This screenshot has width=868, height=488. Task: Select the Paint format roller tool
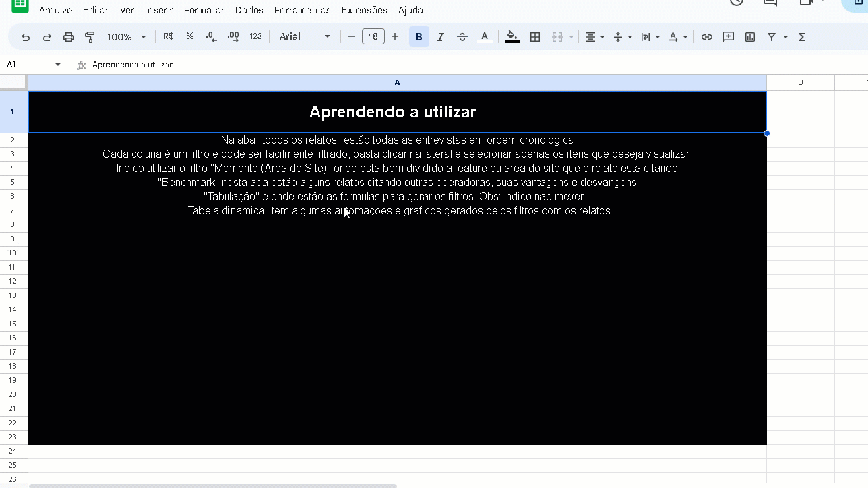click(90, 37)
